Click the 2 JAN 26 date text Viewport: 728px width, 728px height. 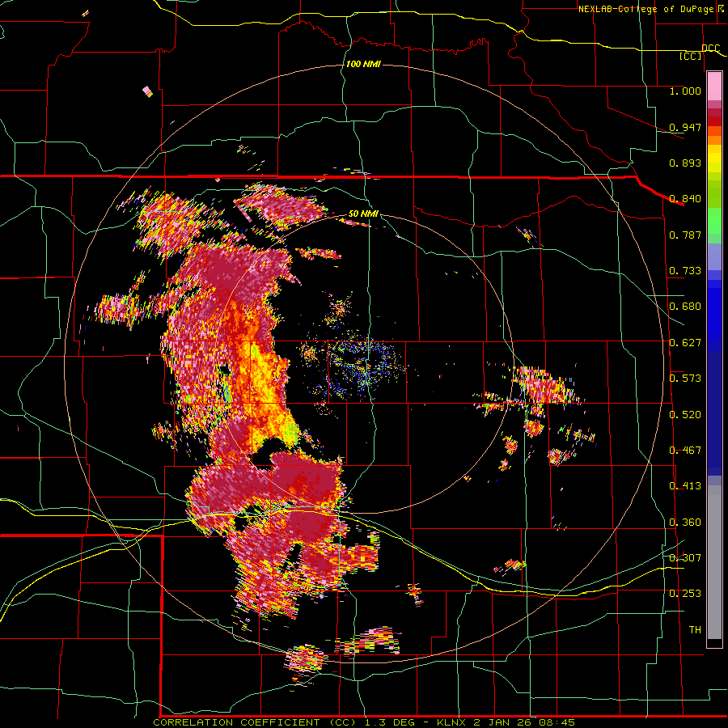pyautogui.click(x=502, y=722)
